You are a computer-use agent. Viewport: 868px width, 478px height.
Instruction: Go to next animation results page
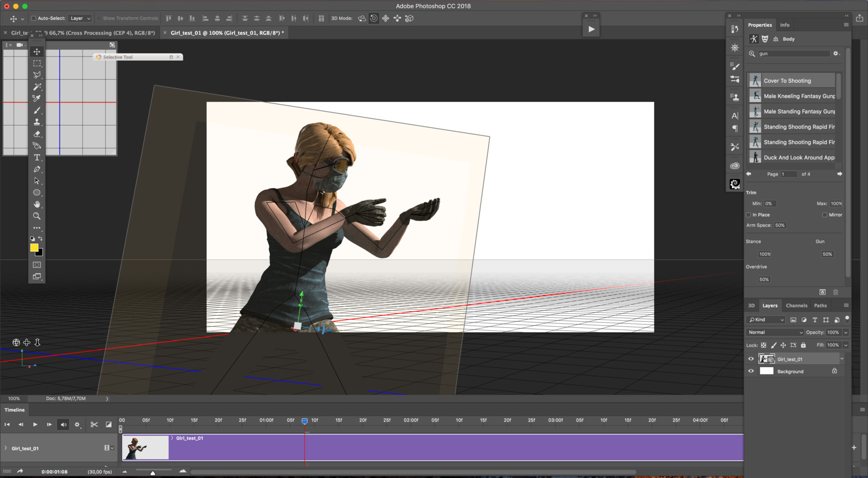coord(840,174)
